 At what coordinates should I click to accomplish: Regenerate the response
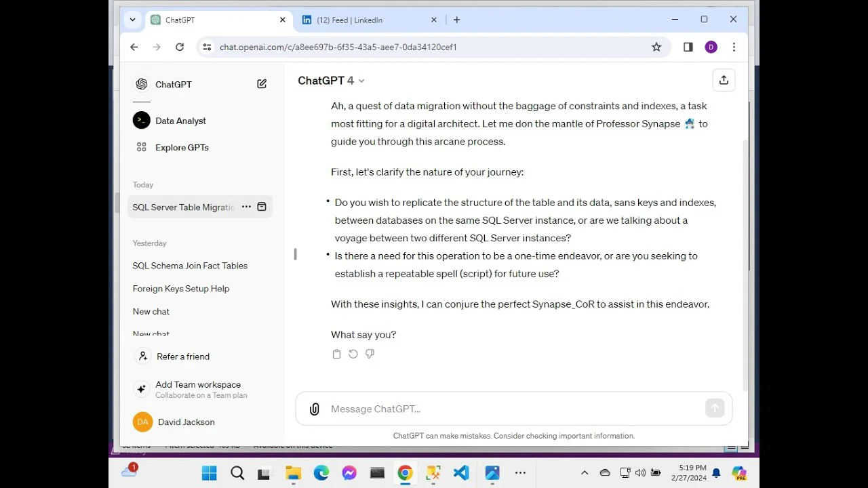pos(353,354)
